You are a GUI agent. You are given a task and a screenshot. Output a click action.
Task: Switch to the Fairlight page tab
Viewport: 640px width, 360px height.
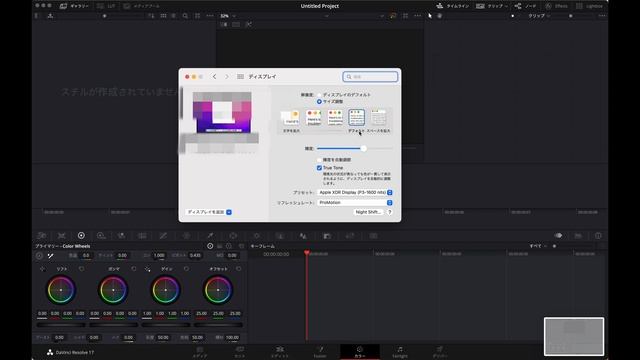[400, 352]
